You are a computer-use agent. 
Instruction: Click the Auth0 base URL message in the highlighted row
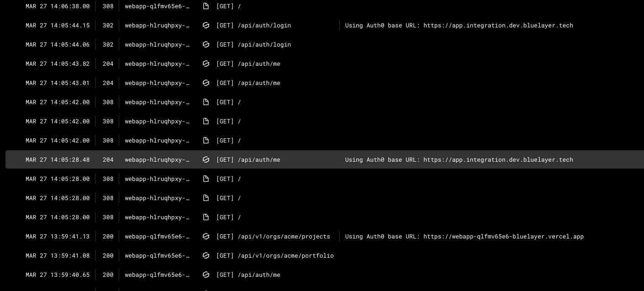pos(459,160)
